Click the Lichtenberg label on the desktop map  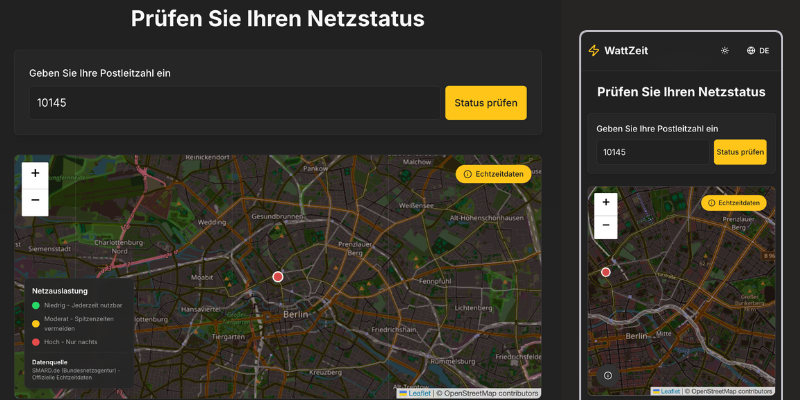pos(472,308)
